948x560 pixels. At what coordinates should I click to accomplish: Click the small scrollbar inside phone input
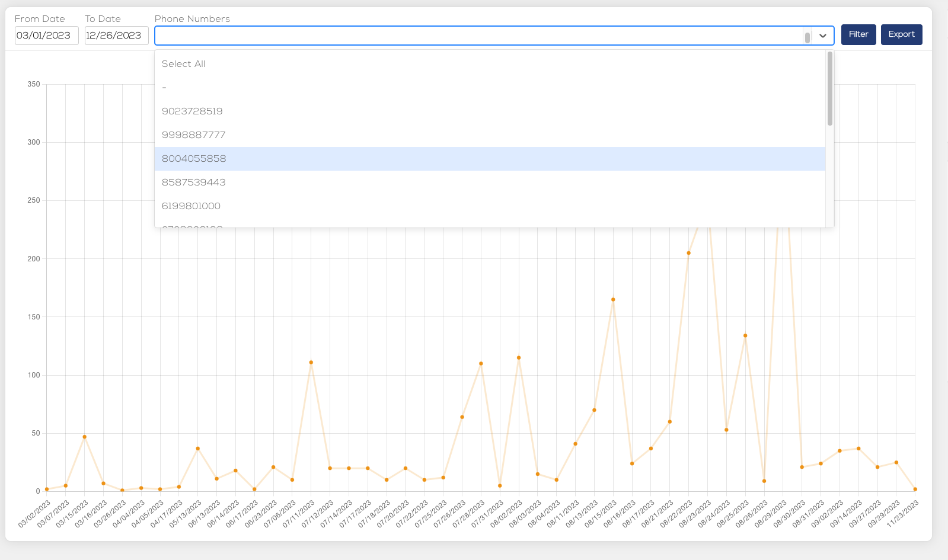807,37
